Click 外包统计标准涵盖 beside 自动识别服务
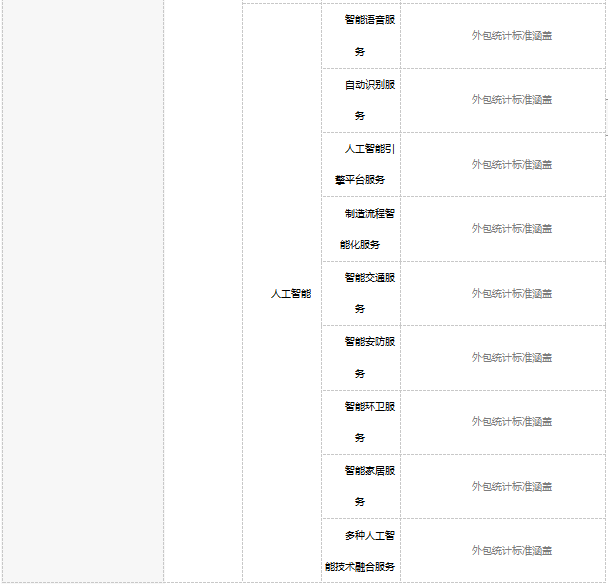The height and width of the screenshot is (584, 608). [512, 100]
